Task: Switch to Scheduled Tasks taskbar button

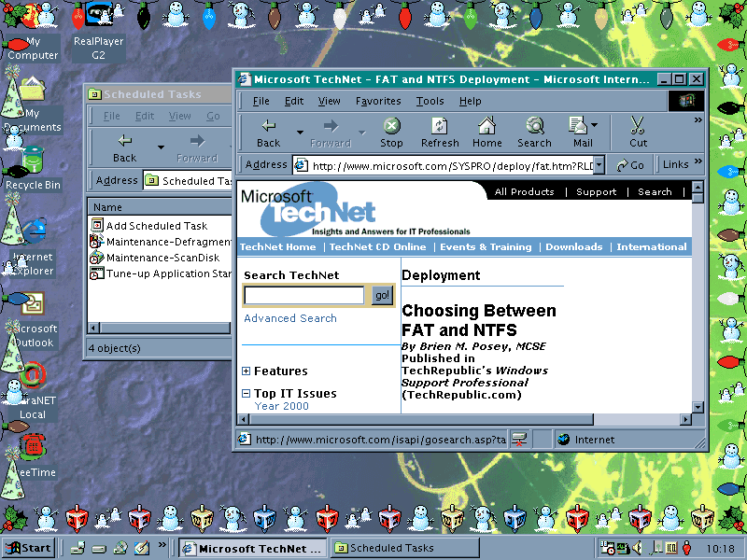Action: (403, 548)
